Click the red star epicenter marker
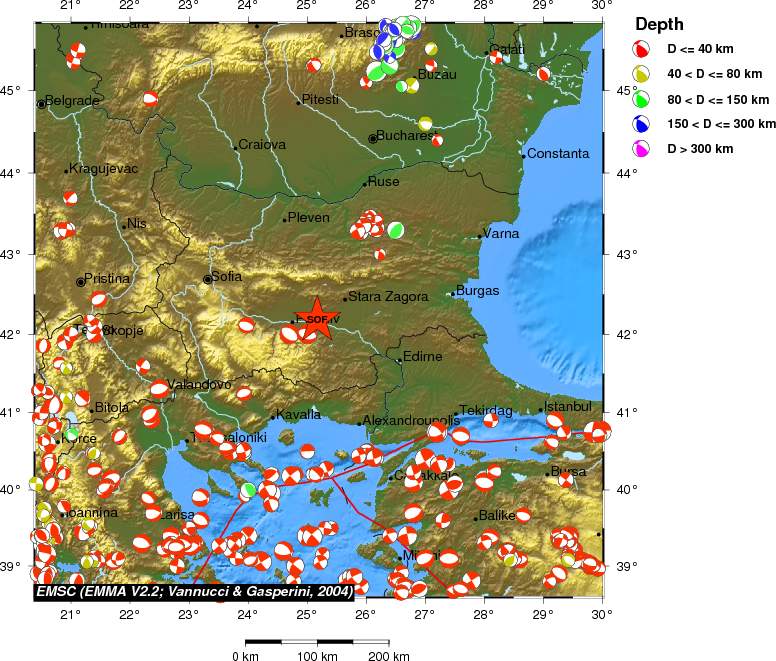This screenshot has width=776, height=661. (x=317, y=319)
